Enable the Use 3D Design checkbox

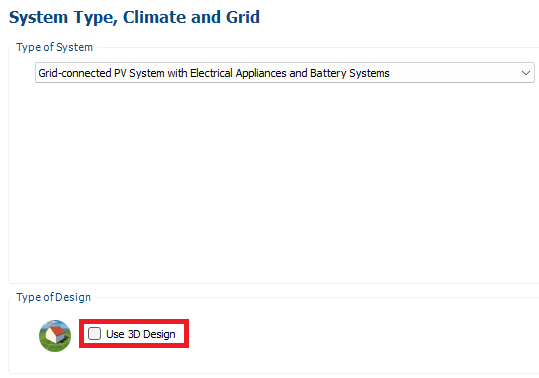tap(95, 334)
